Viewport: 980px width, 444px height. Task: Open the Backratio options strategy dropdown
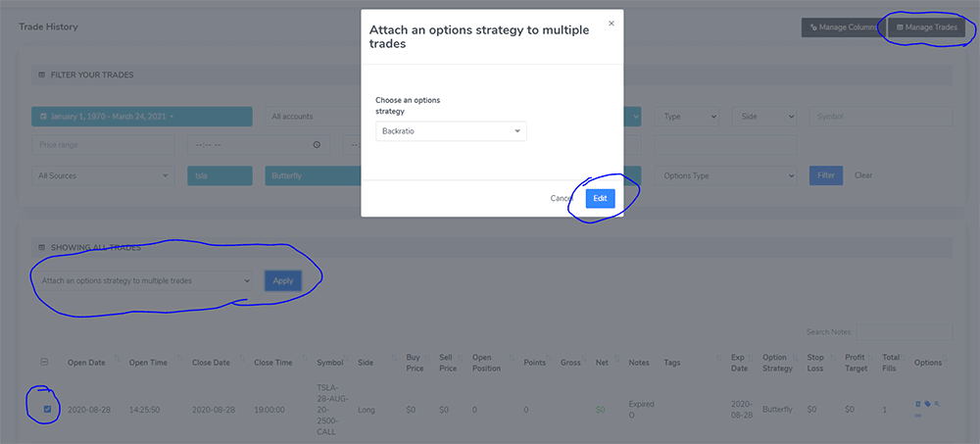pyautogui.click(x=451, y=131)
